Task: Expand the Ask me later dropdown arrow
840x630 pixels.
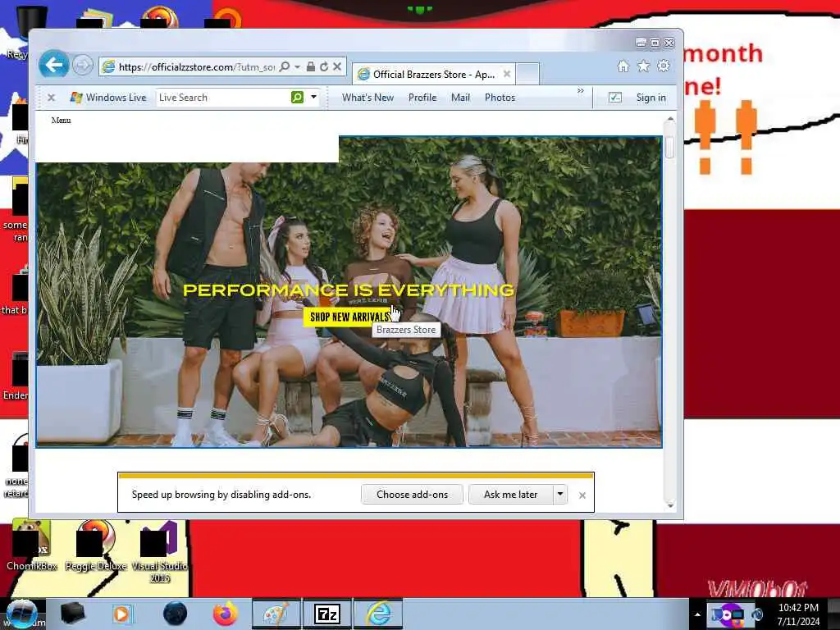Action: 559,494
